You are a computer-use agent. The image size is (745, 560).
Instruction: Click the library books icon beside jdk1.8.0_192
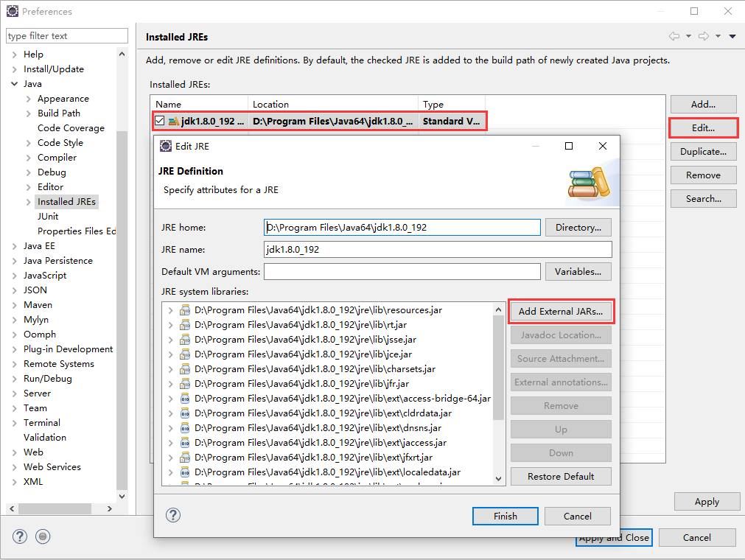point(173,122)
